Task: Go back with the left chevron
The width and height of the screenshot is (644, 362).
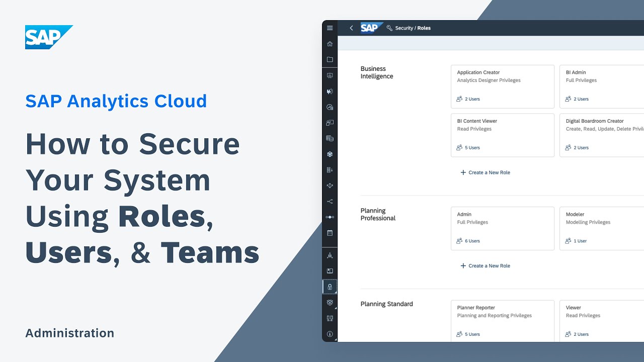Action: coord(351,28)
